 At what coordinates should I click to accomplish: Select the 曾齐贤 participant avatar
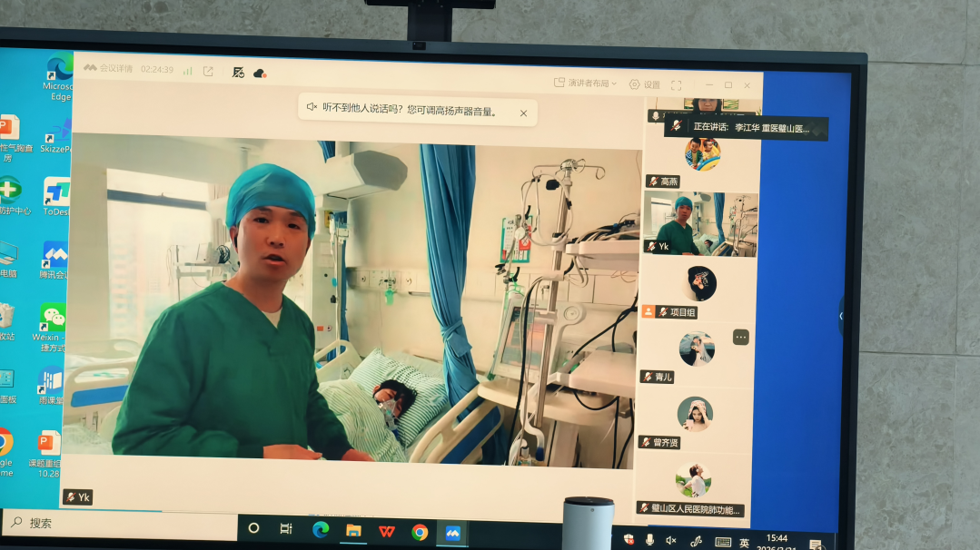695,415
